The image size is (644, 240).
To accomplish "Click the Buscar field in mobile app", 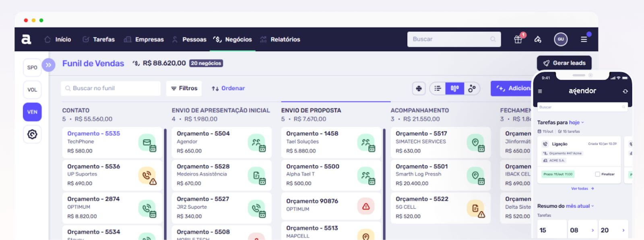I will 582,107.
